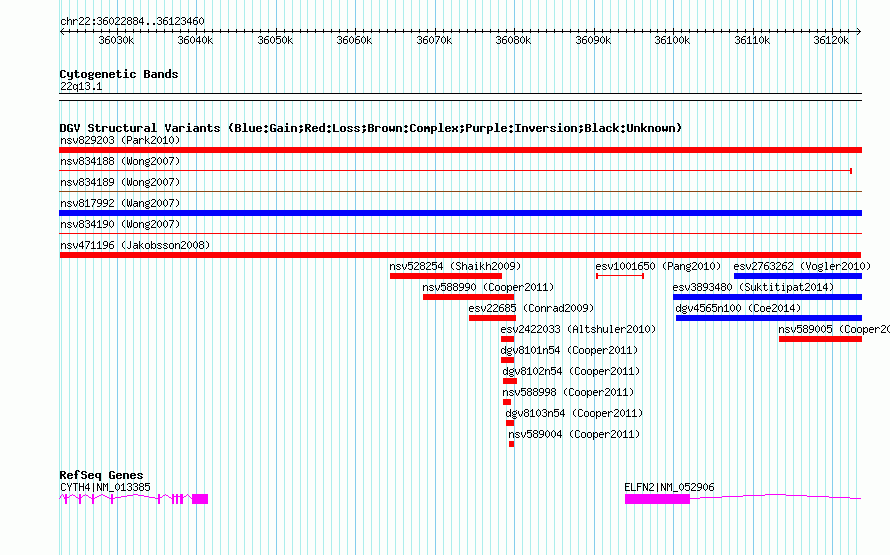Select the small red bar under nsv588998
The width and height of the screenshot is (890, 555).
coord(507,402)
